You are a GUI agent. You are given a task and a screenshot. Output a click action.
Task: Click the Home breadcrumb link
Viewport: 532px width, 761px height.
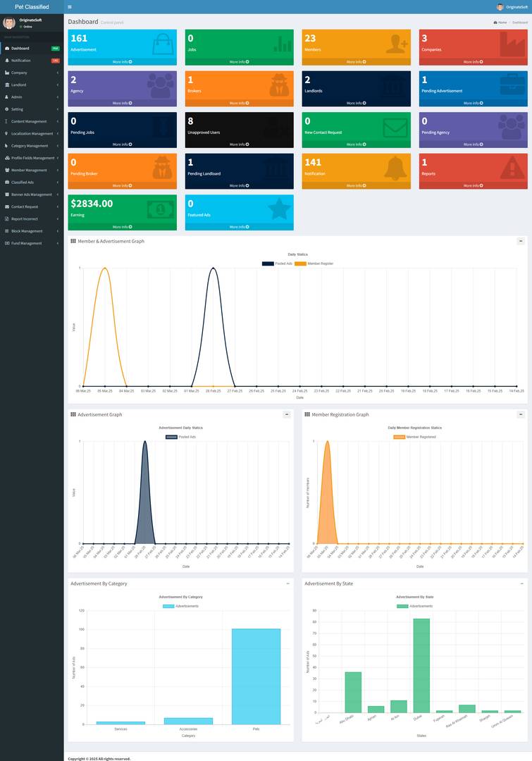coord(501,23)
